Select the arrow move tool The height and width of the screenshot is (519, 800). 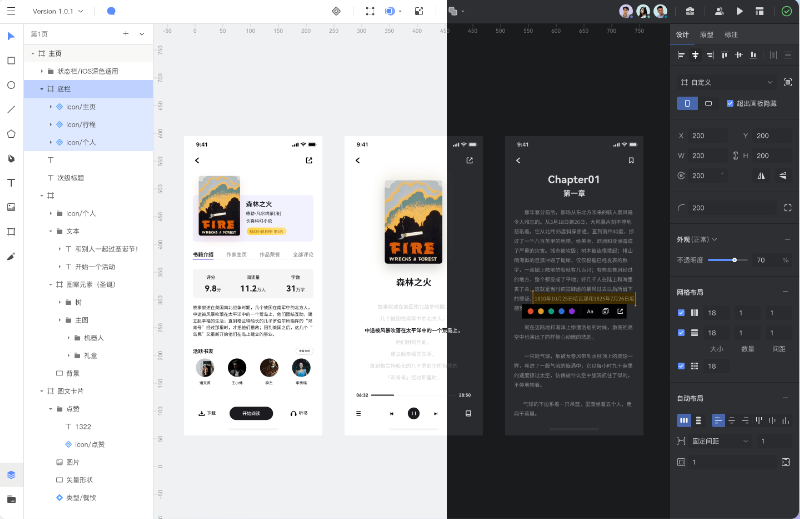tap(11, 36)
